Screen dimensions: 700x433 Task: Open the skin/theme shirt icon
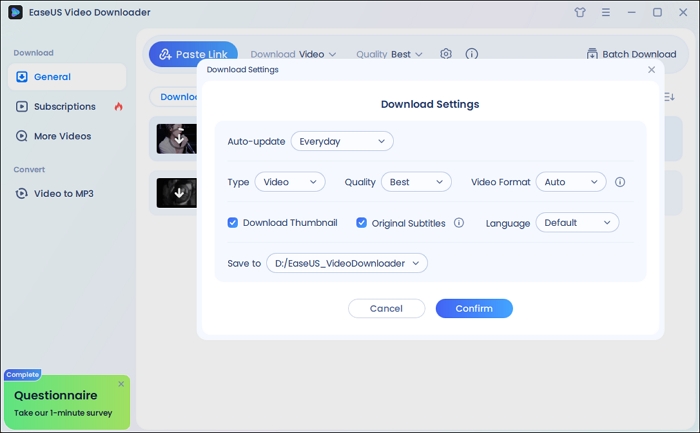pos(580,12)
